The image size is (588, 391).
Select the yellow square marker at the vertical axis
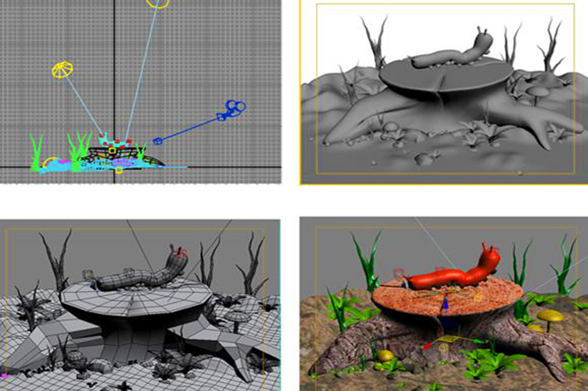pyautogui.click(x=112, y=150)
